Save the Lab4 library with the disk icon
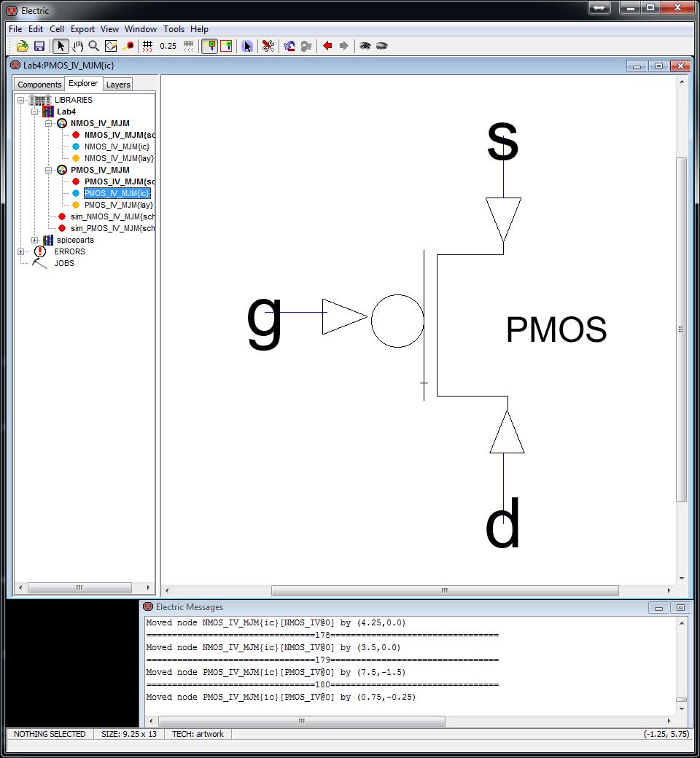The height and width of the screenshot is (758, 700). [x=39, y=45]
